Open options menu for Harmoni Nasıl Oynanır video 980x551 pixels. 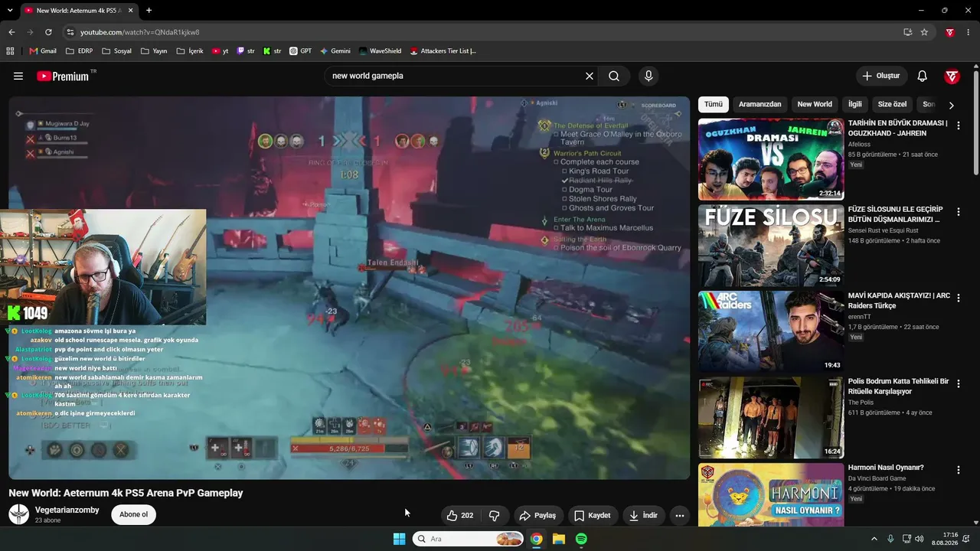click(x=959, y=470)
